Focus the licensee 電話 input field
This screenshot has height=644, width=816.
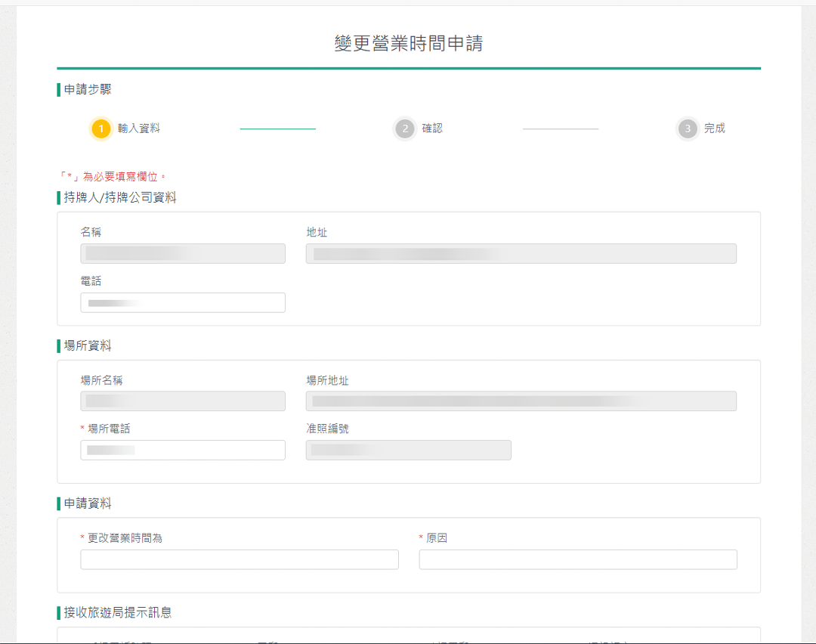coord(183,302)
